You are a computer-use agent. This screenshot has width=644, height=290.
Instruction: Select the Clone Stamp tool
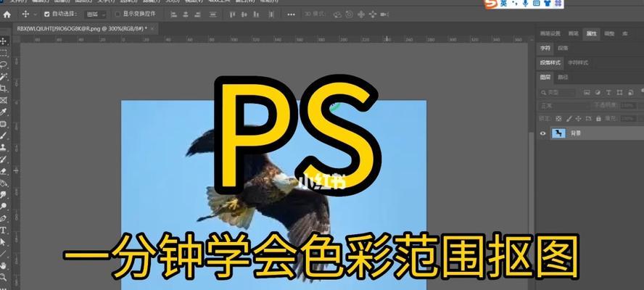(x=4, y=147)
